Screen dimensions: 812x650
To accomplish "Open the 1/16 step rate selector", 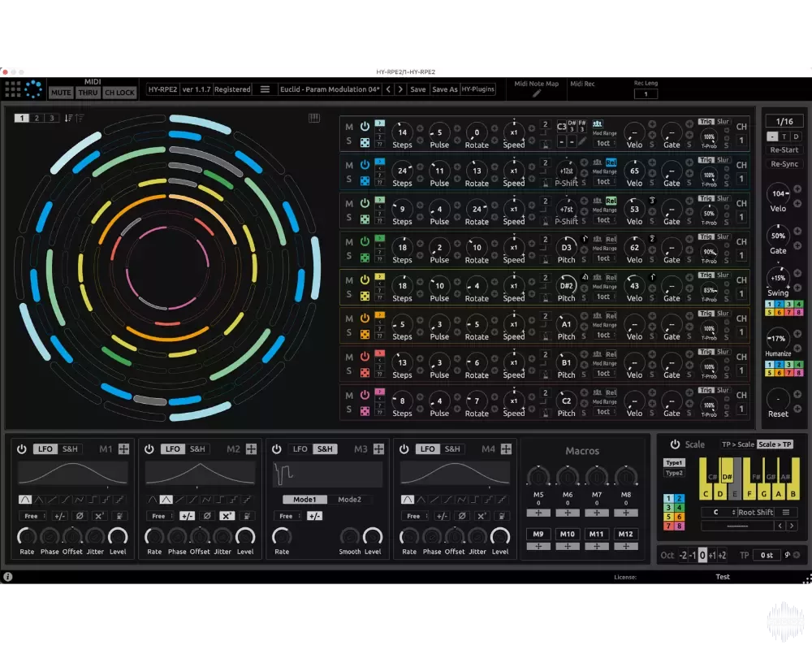I will (x=784, y=121).
